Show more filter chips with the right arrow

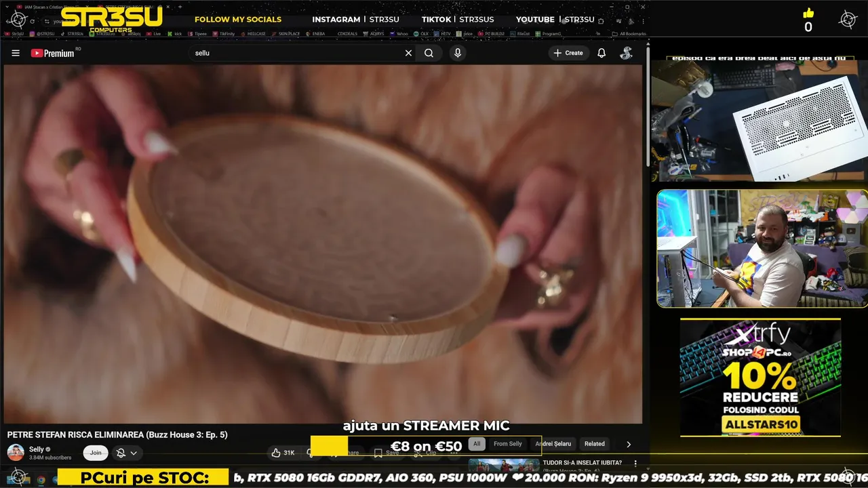tap(629, 445)
